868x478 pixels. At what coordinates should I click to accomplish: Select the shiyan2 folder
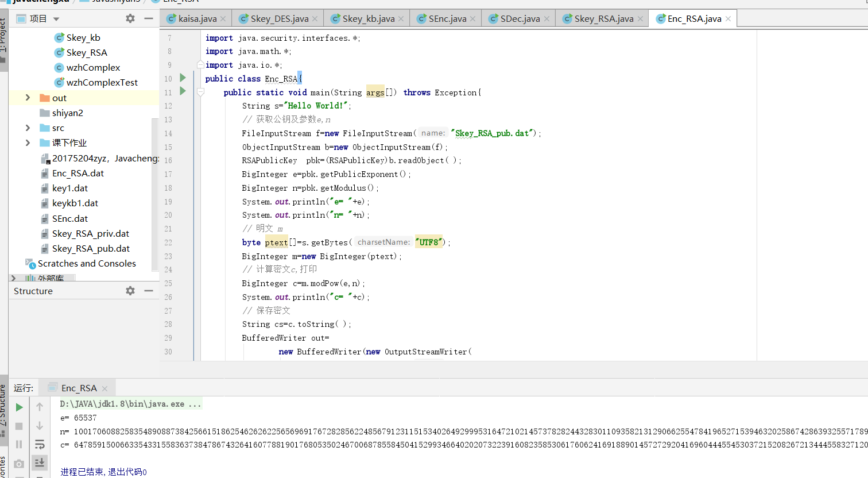click(x=67, y=113)
